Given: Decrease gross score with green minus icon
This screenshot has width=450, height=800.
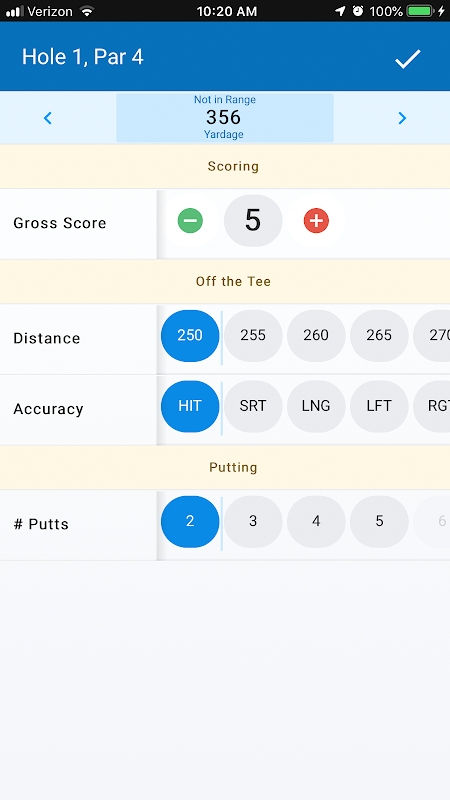Looking at the screenshot, I should point(190,221).
